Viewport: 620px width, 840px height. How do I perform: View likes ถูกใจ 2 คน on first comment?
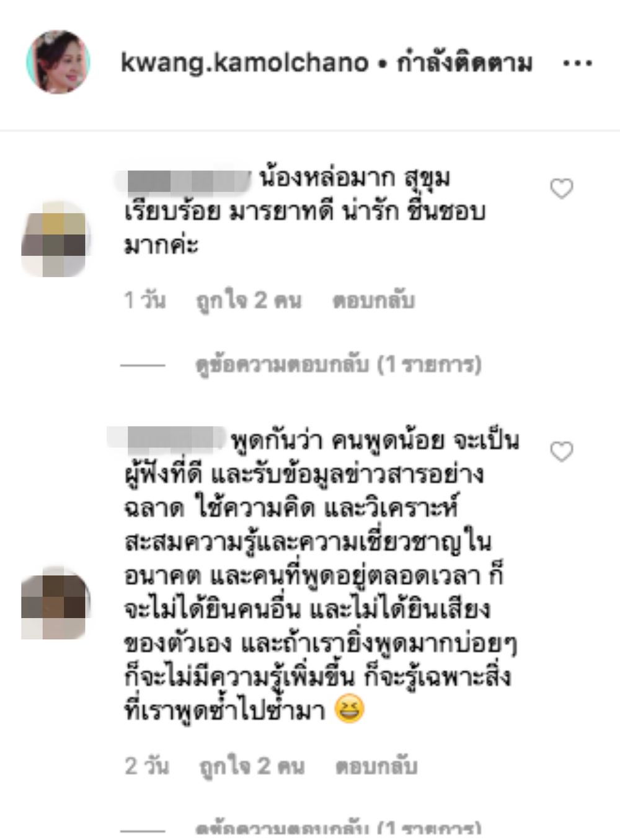(249, 300)
